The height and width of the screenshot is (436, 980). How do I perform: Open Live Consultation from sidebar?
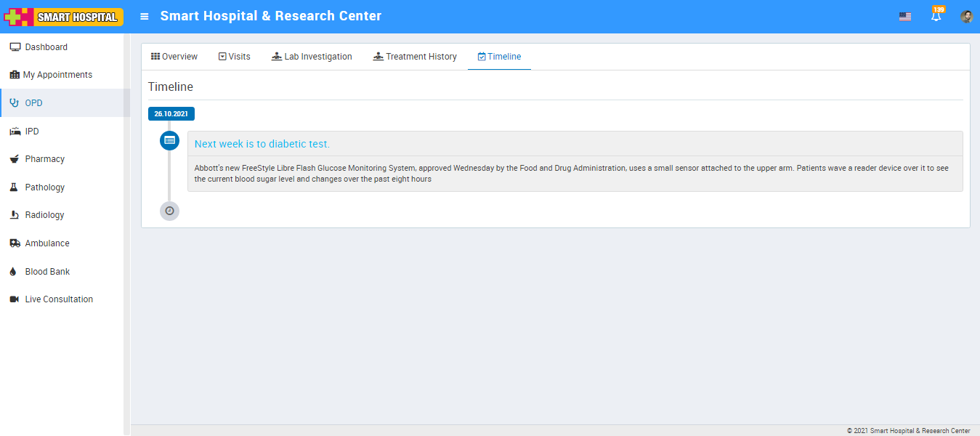[58, 299]
